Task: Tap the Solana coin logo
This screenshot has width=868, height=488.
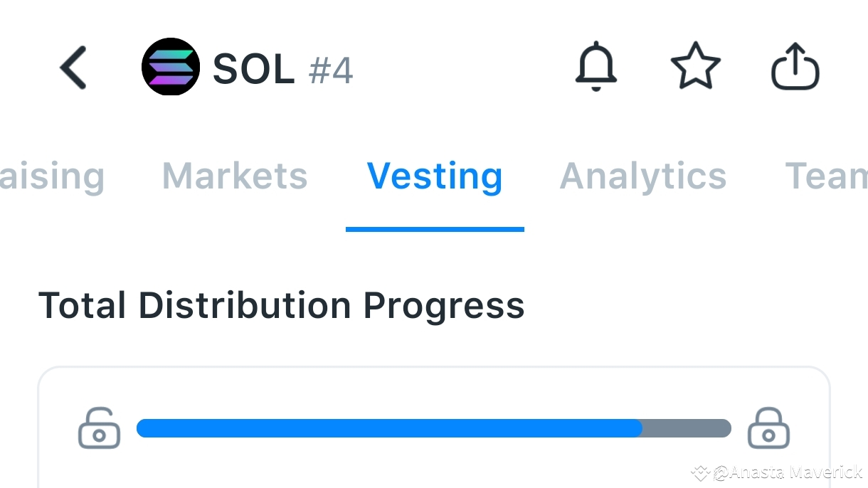Action: tap(171, 68)
